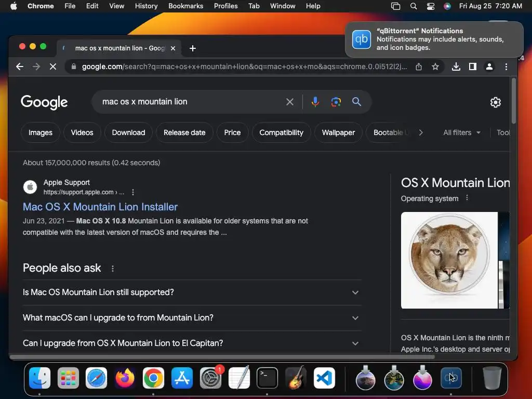Open a new Chrome tab
This screenshot has width=532, height=399.
(x=193, y=48)
